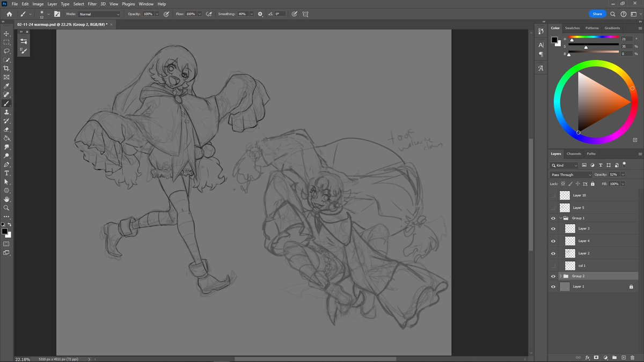Show col 1 layer visibility
644x362 pixels.
pos(553,265)
